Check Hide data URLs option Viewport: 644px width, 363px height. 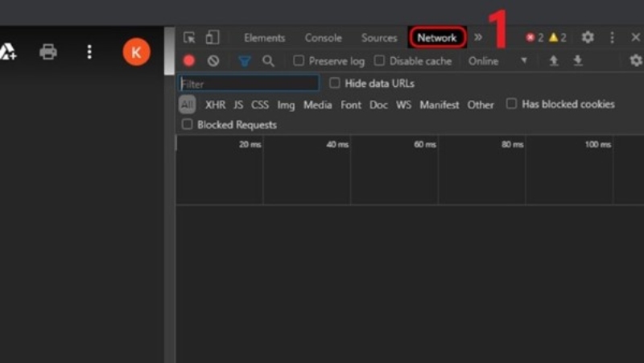335,83
